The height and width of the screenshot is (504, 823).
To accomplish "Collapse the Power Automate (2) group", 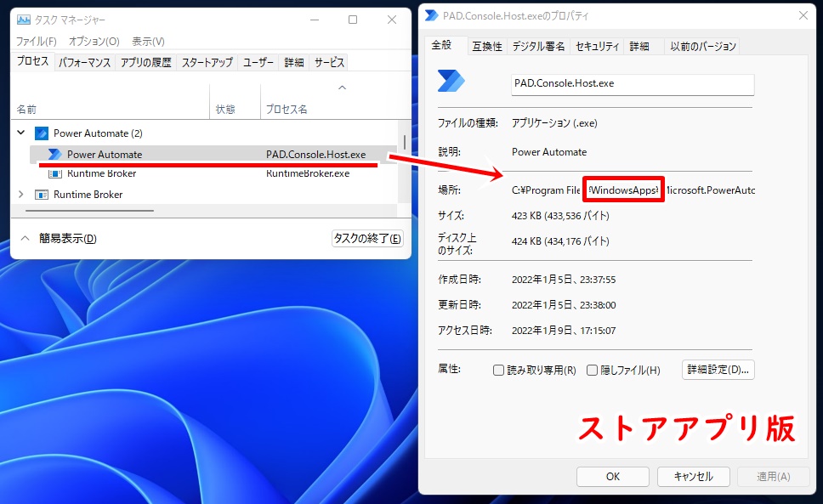I will (21, 133).
